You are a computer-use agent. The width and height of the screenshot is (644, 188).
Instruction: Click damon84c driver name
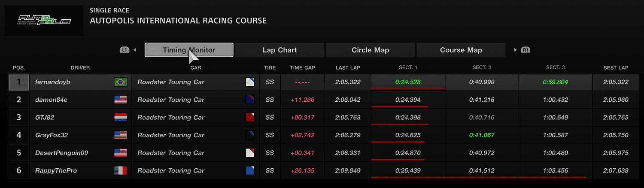51,100
